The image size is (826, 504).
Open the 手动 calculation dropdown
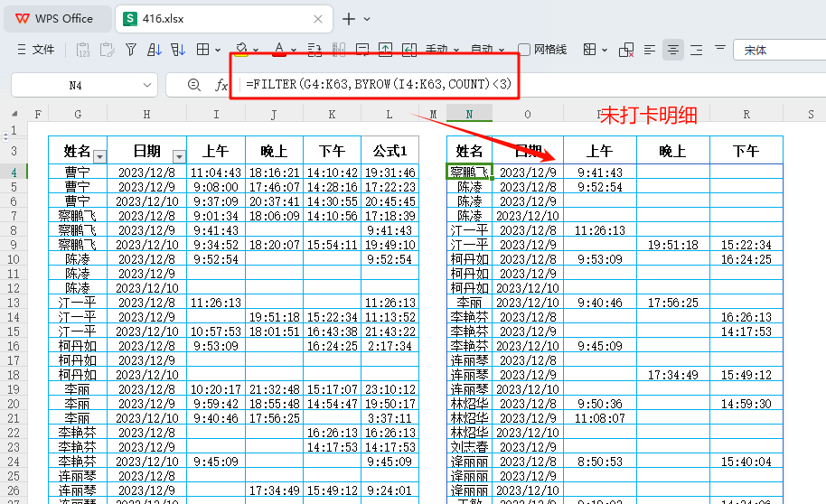442,50
